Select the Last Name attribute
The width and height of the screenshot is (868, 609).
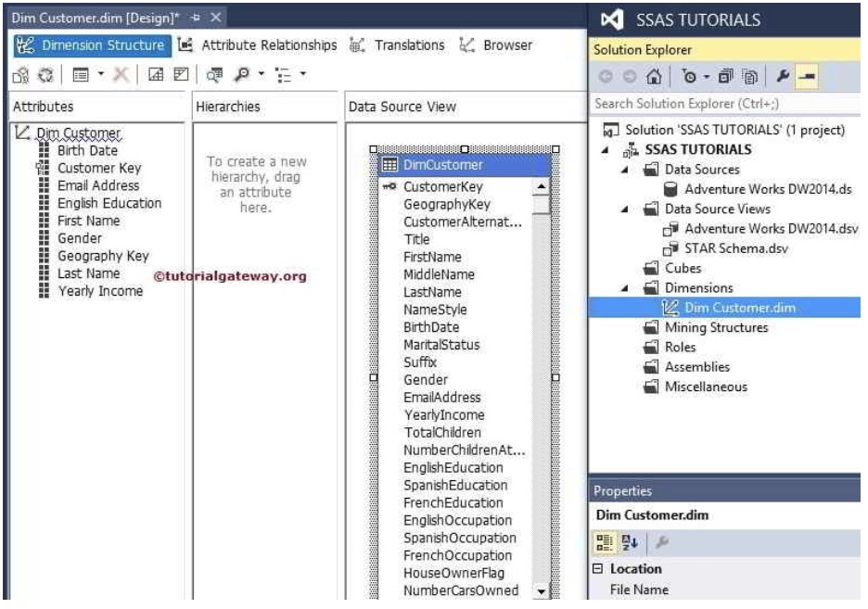coord(89,273)
